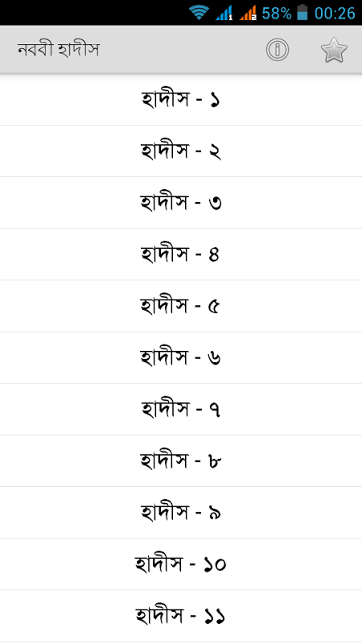Tap the 58% battery percentage text

pyautogui.click(x=276, y=13)
